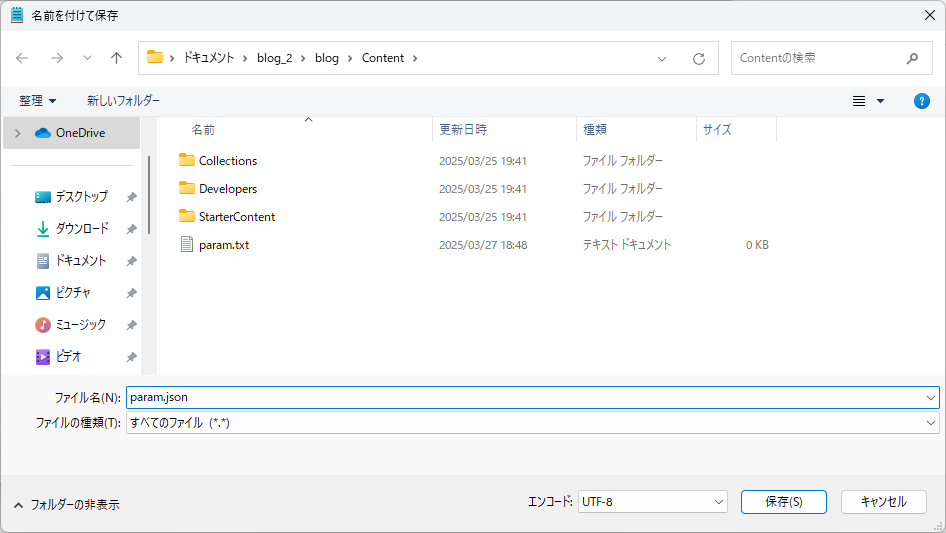Click the Back navigation arrow
This screenshot has height=533, width=946.
[22, 58]
